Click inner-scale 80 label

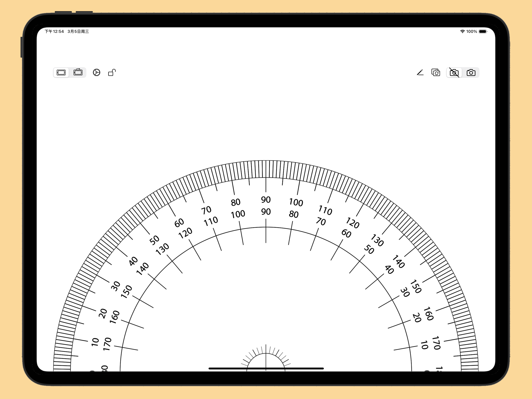(294, 214)
